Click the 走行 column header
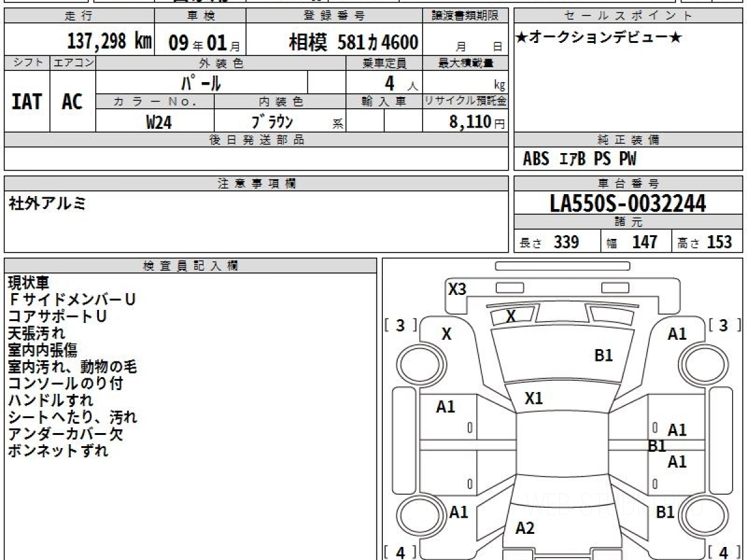 pos(78,16)
